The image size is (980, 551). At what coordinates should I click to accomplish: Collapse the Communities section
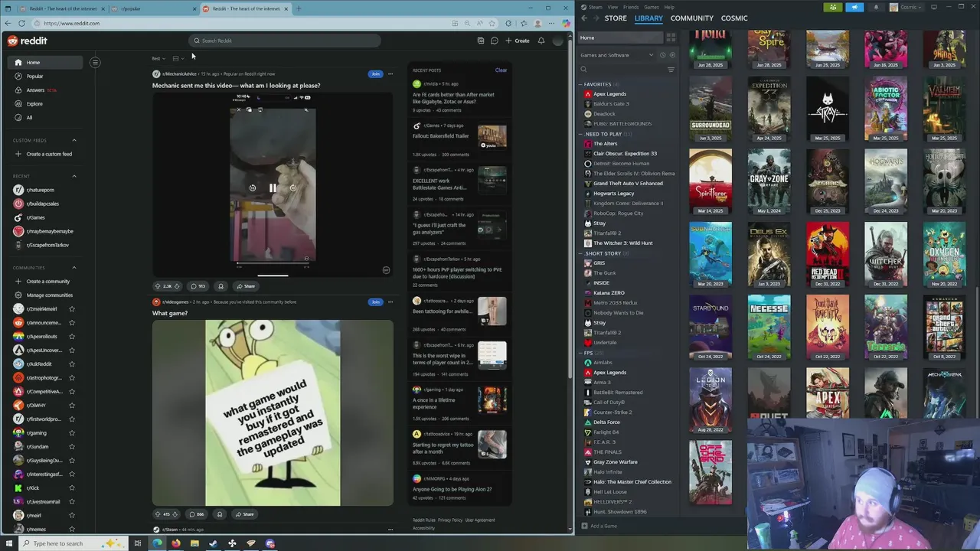(x=74, y=268)
